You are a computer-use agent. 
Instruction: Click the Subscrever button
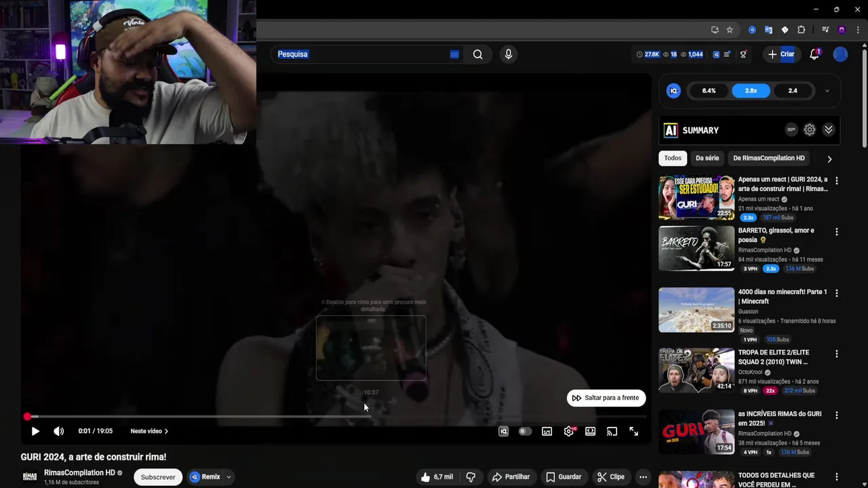[x=158, y=477]
